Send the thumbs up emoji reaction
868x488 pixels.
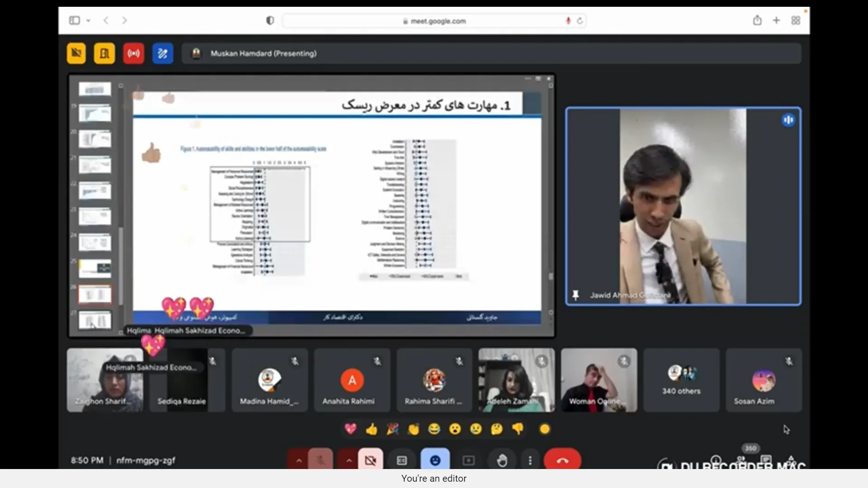(x=372, y=429)
